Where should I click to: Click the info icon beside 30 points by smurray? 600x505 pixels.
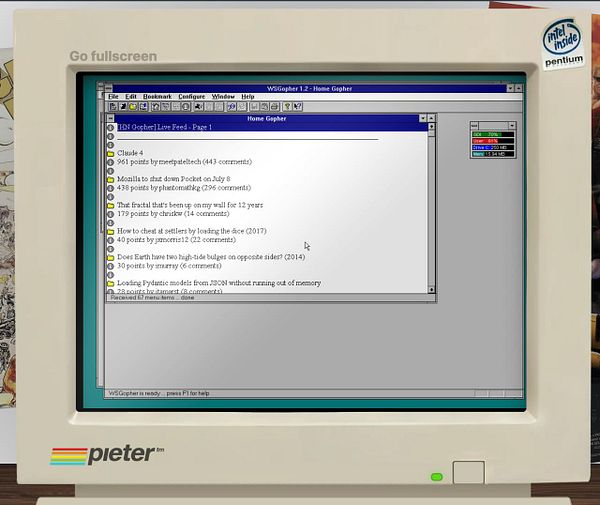[111, 266]
